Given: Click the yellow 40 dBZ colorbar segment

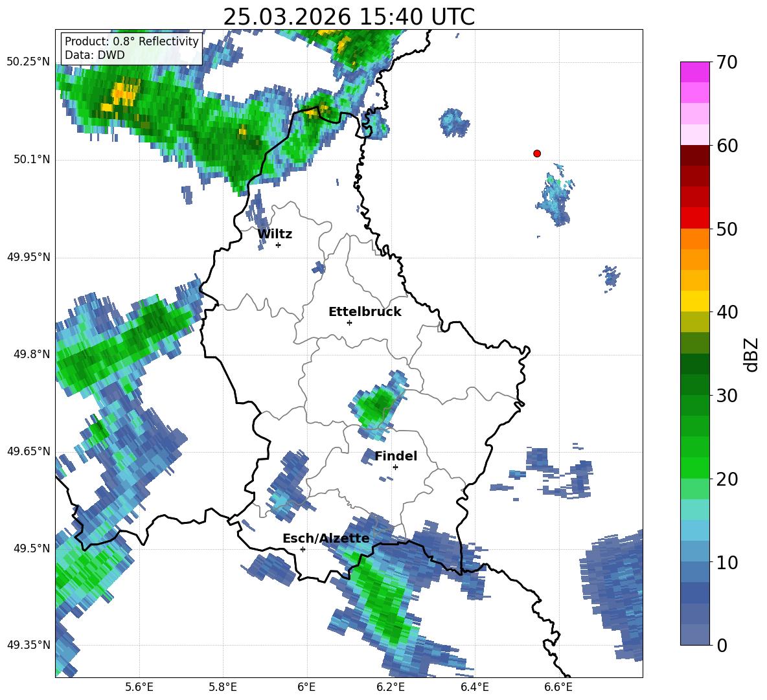Looking at the screenshot, I should (x=694, y=301).
